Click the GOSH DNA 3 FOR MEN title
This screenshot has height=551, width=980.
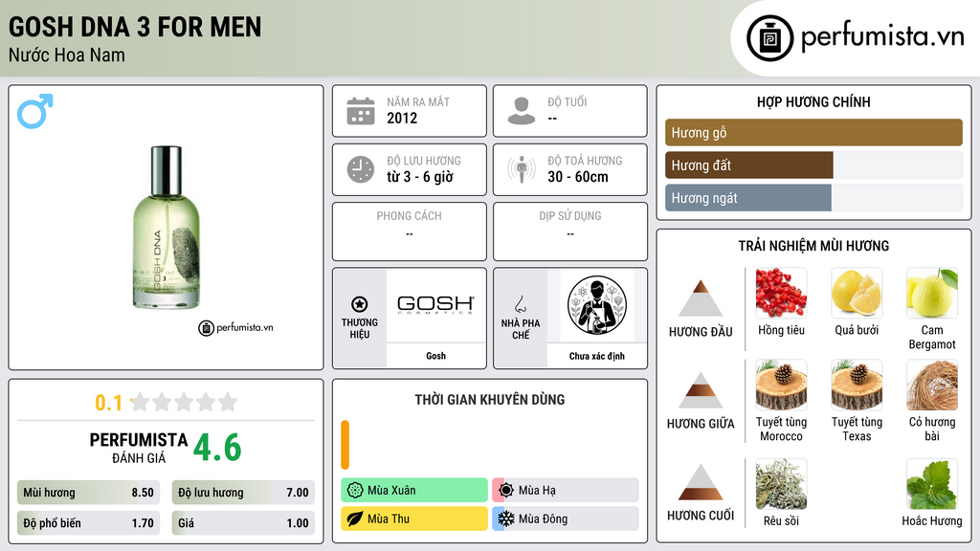click(x=135, y=27)
